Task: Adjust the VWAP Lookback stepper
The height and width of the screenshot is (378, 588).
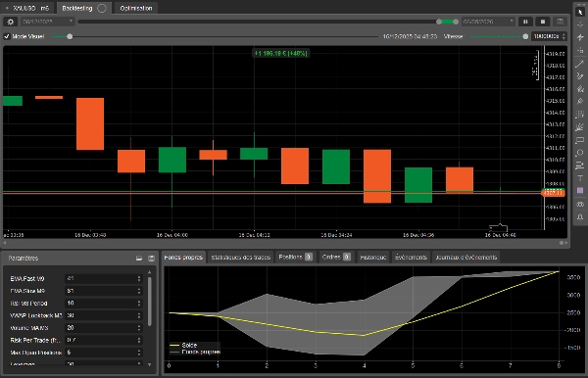Action: pos(139,315)
